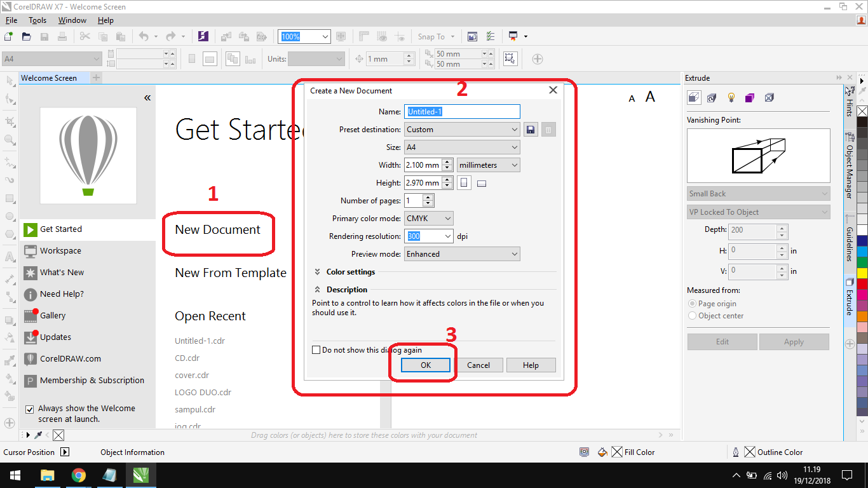Click the Quick Customize plus in property bar

[x=538, y=59]
